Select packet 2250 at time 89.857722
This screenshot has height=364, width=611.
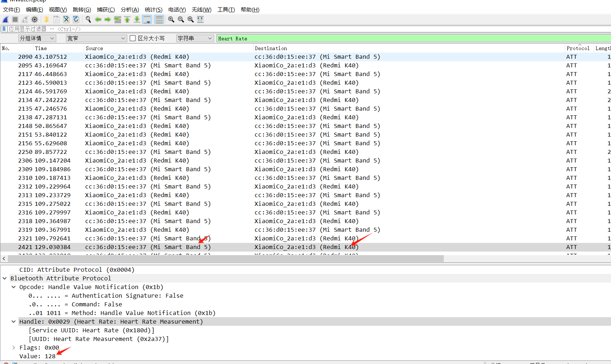click(x=305, y=152)
